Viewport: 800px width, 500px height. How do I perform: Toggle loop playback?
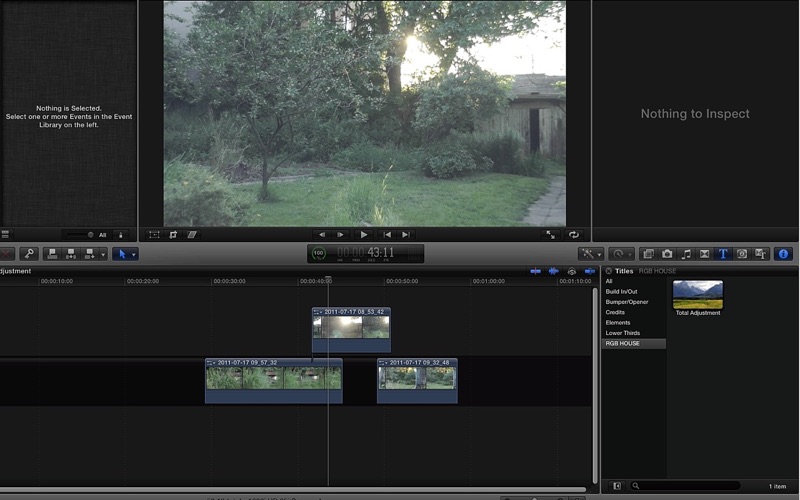pyautogui.click(x=573, y=235)
